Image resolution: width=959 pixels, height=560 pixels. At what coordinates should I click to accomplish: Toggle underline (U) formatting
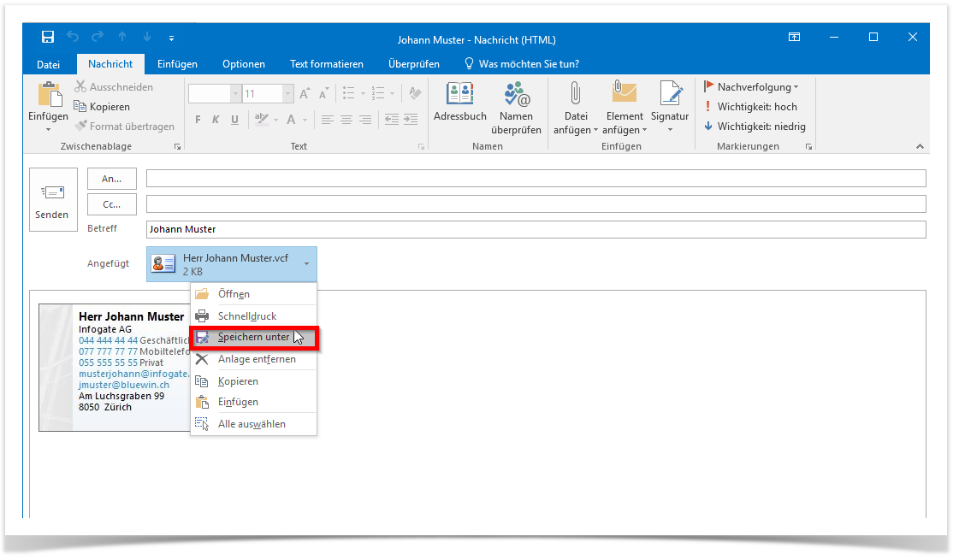[234, 120]
